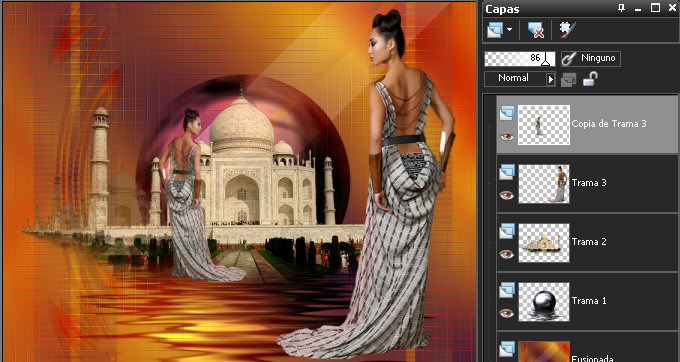The width and height of the screenshot is (680, 362).
Task: Click the Ninguno link set button
Action: (591, 59)
